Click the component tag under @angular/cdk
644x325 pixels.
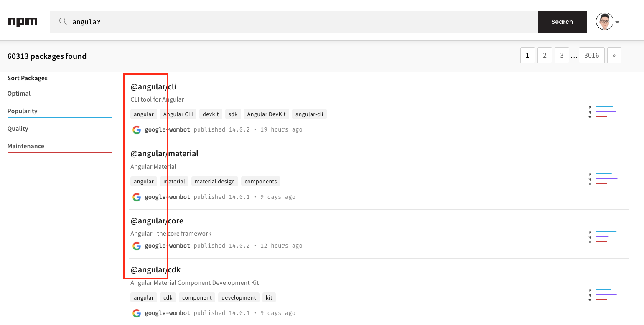[x=197, y=297]
